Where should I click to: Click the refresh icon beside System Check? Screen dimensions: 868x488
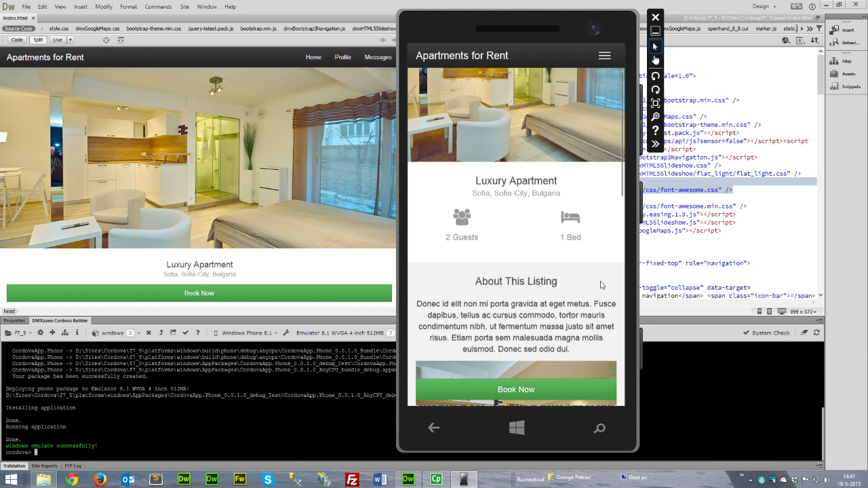coord(816,333)
